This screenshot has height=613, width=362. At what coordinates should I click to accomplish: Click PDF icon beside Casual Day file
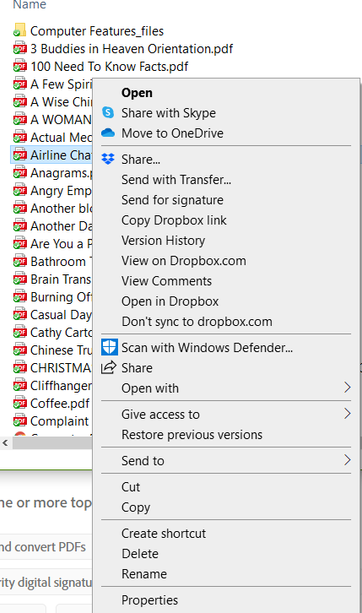pyautogui.click(x=20, y=314)
